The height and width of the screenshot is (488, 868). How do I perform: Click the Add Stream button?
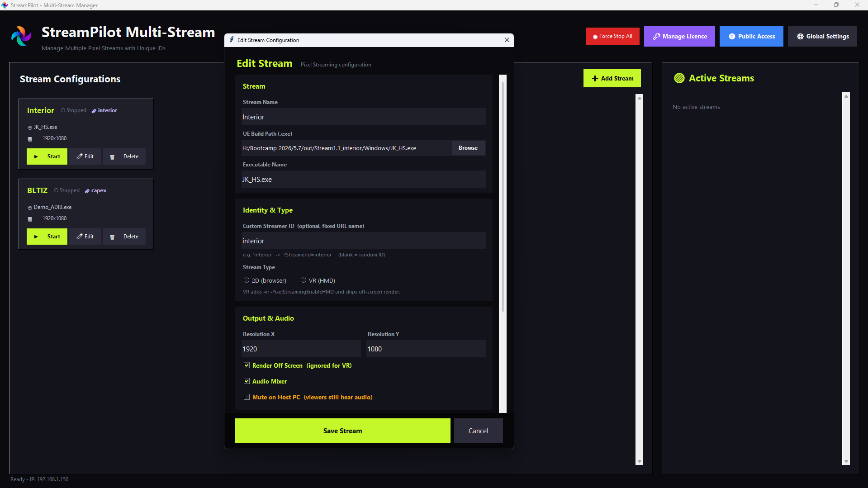[612, 78]
